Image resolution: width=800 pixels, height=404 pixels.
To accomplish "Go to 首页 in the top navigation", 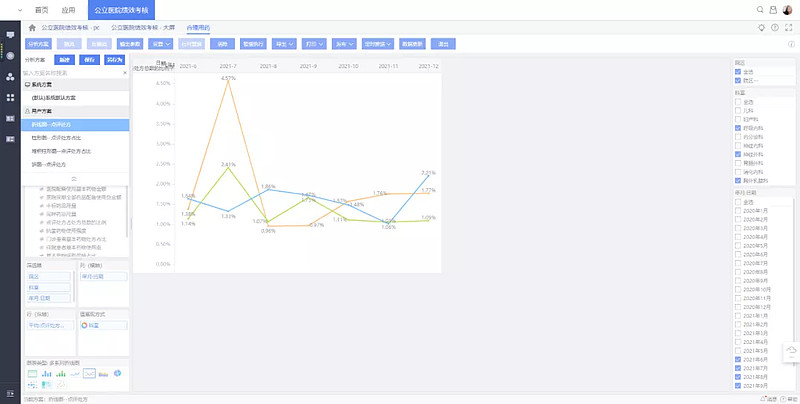I will pos(41,10).
